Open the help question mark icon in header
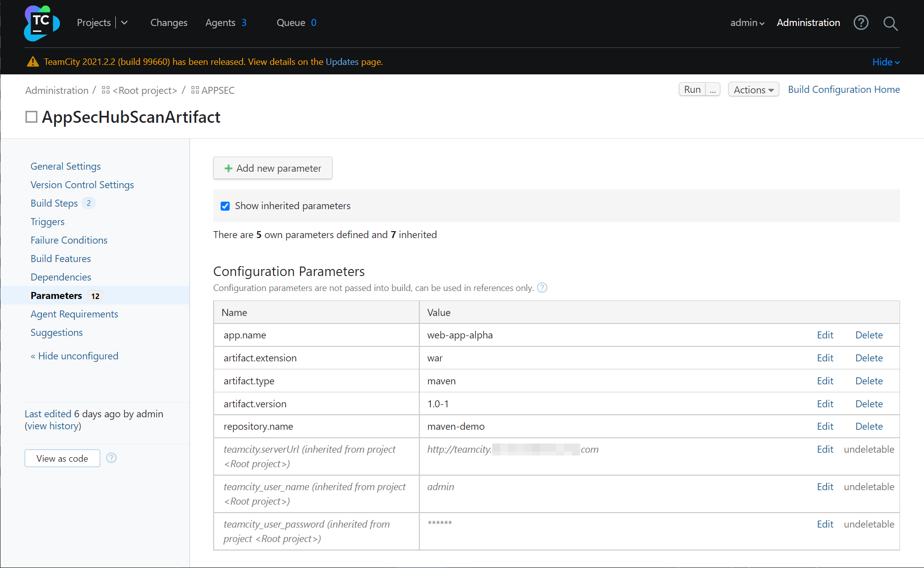 coord(861,22)
